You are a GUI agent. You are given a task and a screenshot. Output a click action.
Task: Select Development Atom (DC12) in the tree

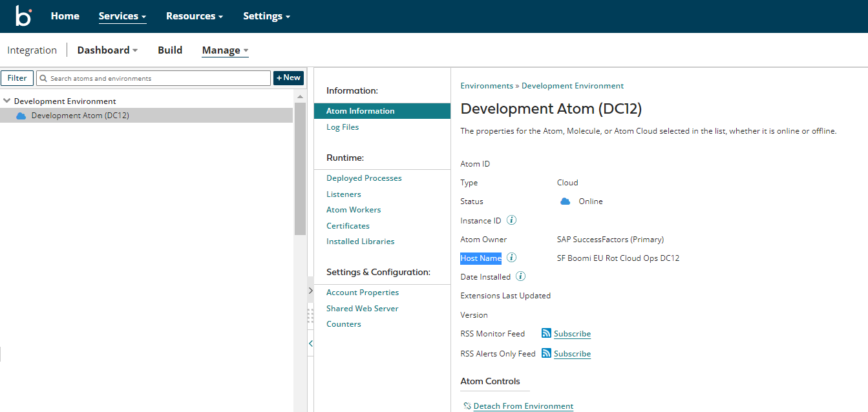click(x=146, y=116)
